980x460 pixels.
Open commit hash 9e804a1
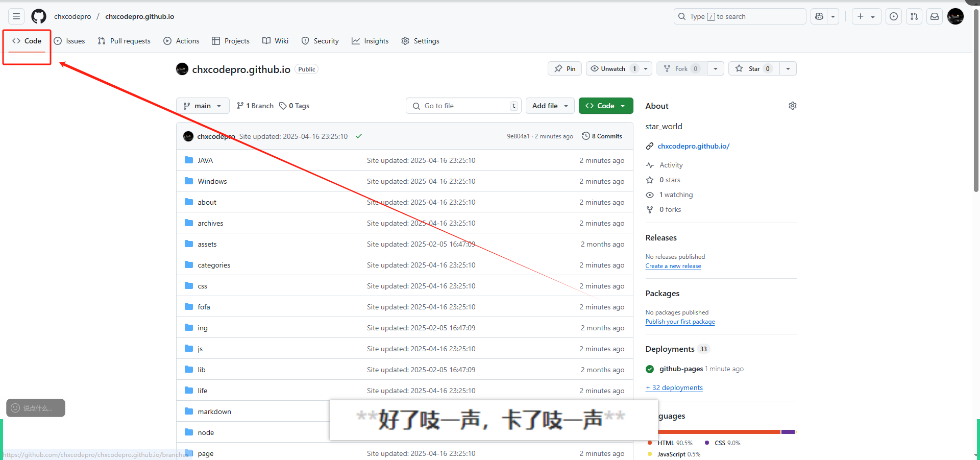click(518, 136)
